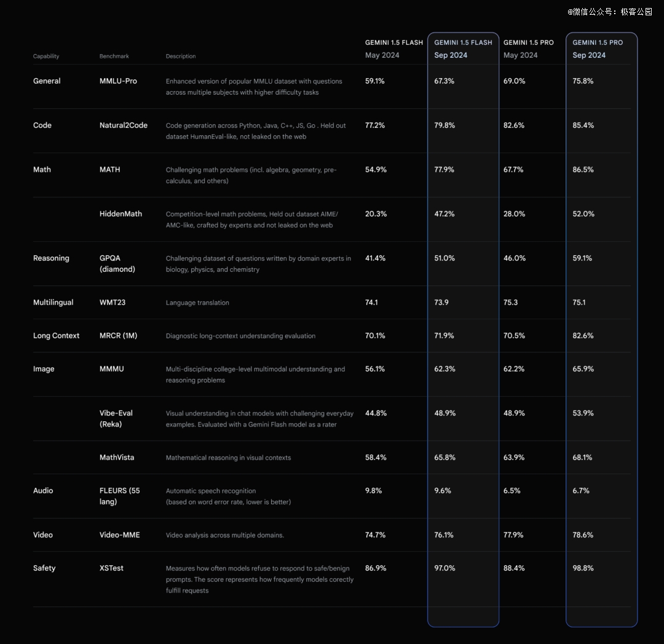
Task: Select the MATH benchmark name
Action: click(109, 170)
